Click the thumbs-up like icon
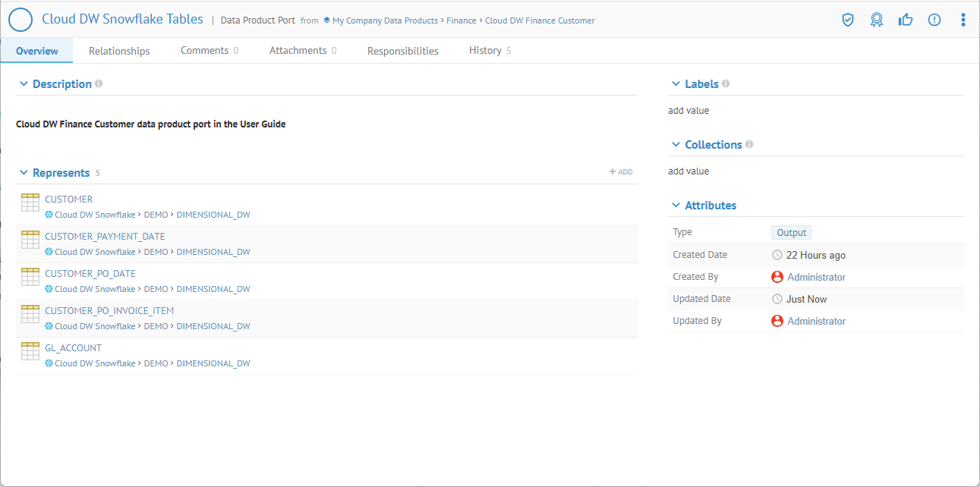Viewport: 980px width, 487px height. coord(906,20)
